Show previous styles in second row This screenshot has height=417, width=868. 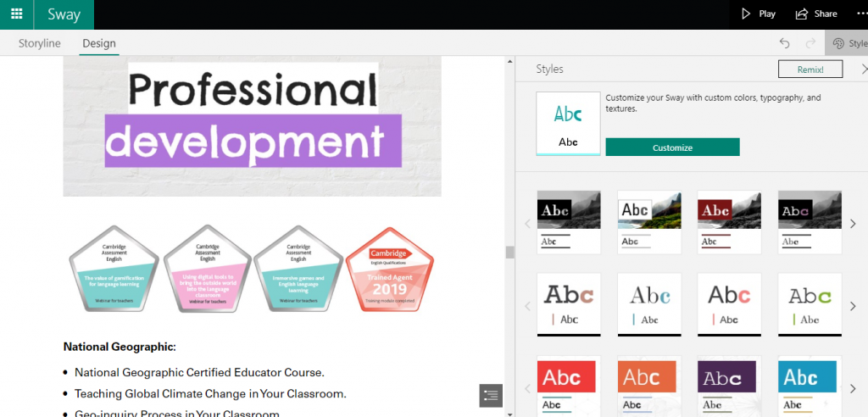pos(527,306)
